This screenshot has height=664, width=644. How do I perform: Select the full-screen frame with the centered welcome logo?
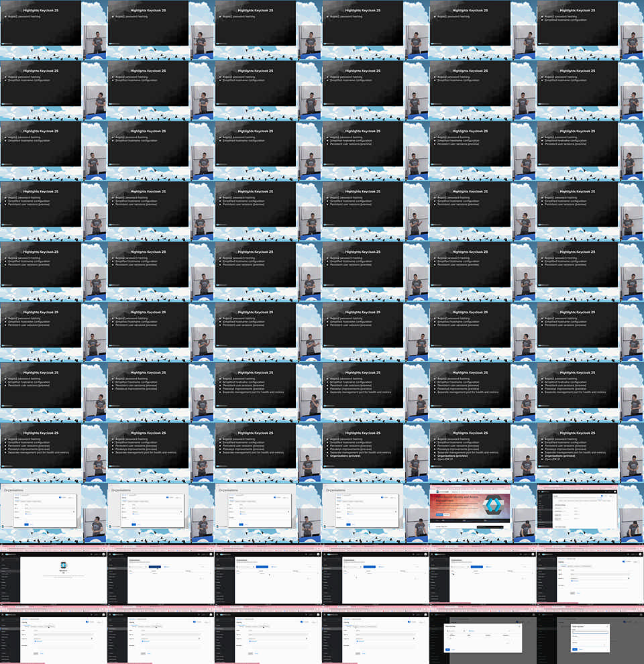tap(54, 574)
